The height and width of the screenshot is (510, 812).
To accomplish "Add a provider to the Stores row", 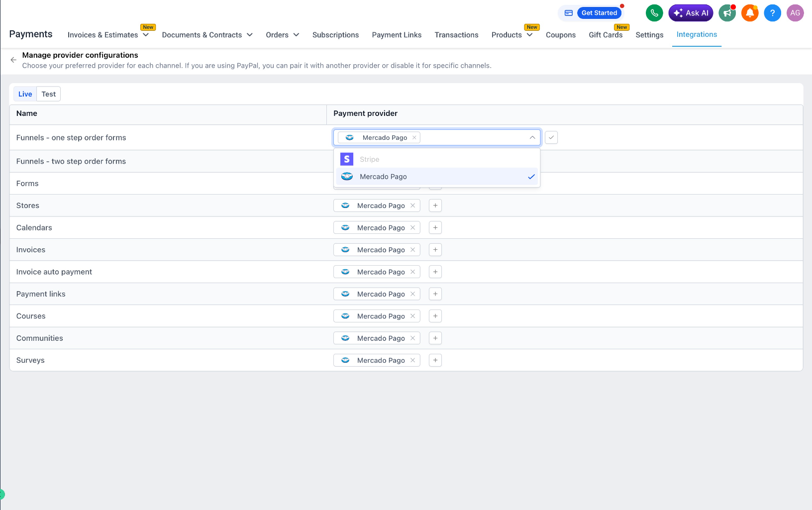I will (x=435, y=205).
